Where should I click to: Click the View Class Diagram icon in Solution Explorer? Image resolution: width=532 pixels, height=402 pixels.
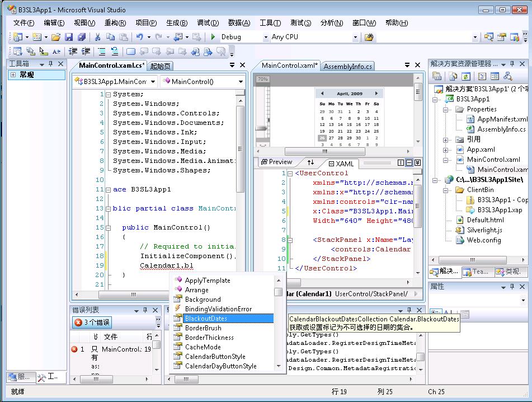click(508, 76)
